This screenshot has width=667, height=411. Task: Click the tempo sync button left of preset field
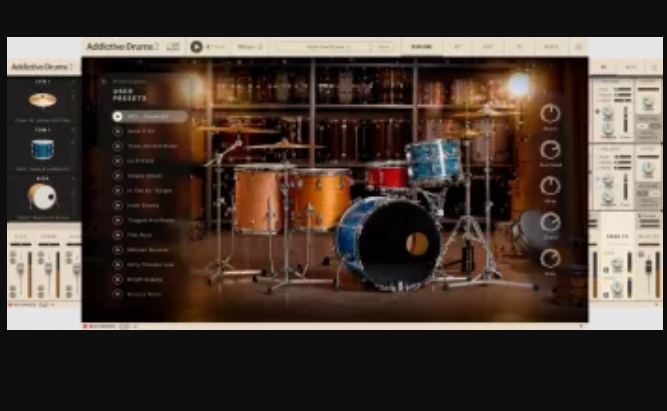250,47
